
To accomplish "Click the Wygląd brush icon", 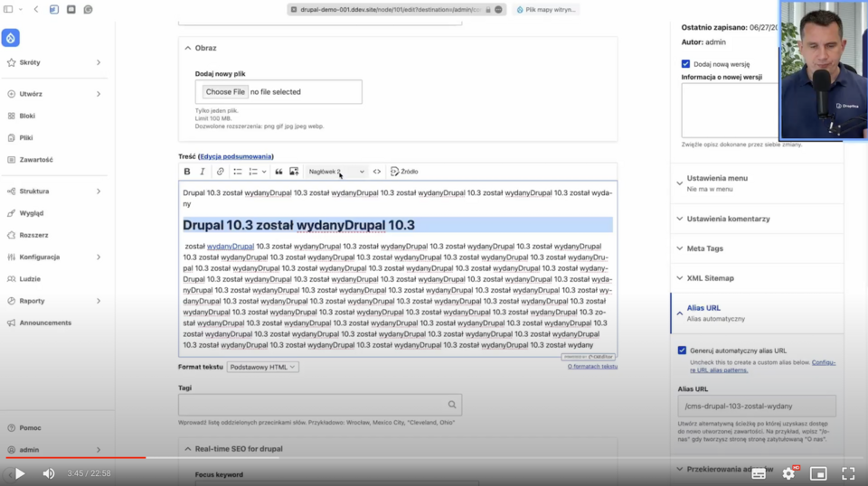I will pyautogui.click(x=11, y=213).
